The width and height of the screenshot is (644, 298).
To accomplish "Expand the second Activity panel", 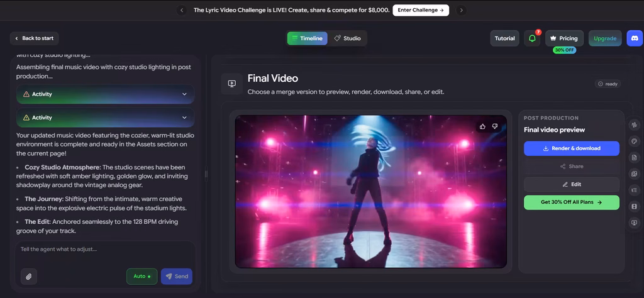I will coord(105,118).
